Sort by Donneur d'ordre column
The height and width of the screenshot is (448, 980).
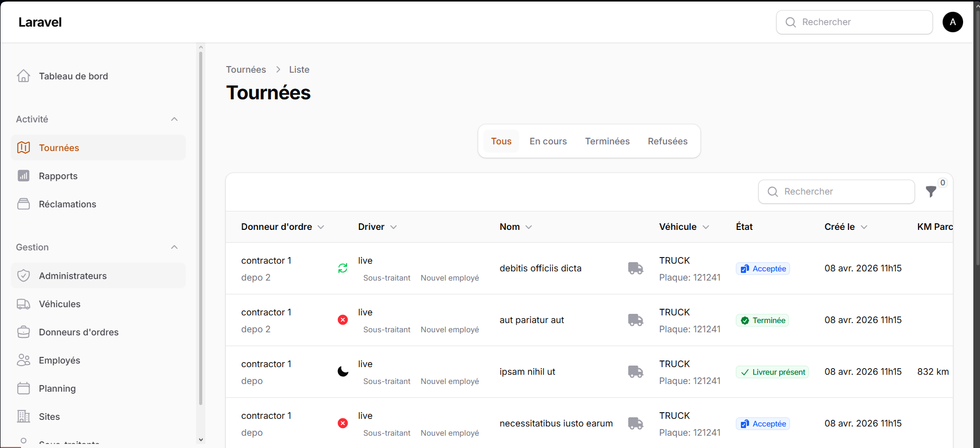(x=283, y=227)
